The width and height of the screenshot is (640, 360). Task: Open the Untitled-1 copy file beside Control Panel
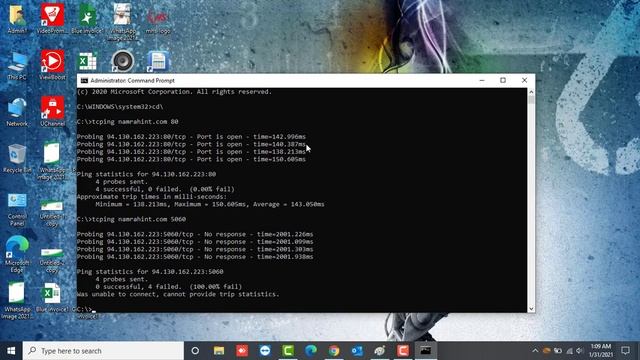[x=52, y=212]
